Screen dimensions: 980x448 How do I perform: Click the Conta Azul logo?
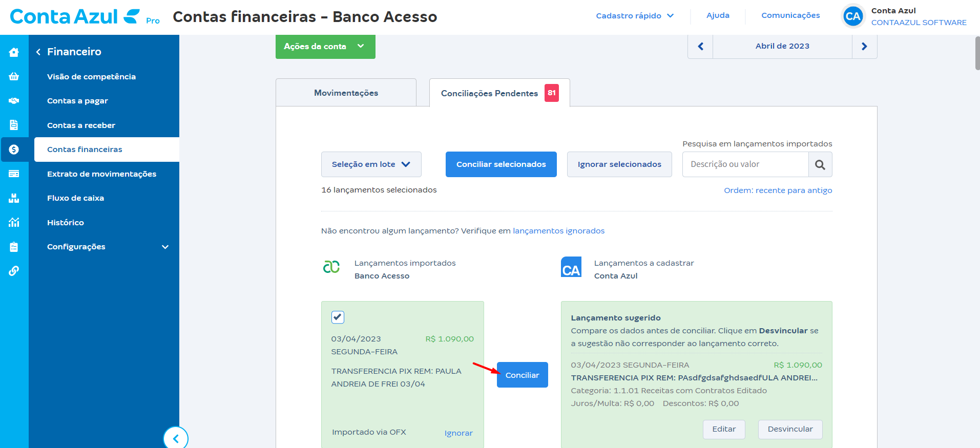coord(75,17)
